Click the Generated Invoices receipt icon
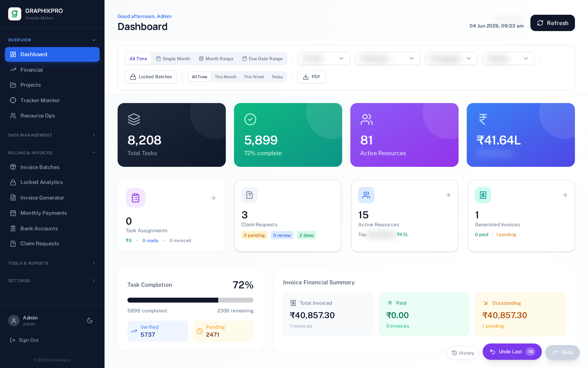This screenshot has height=368, width=588. 483,195
